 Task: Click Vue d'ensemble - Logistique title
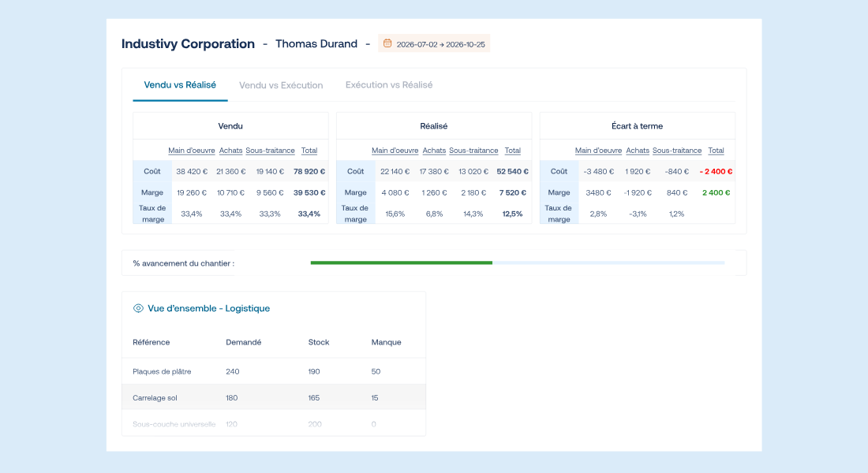tap(208, 309)
